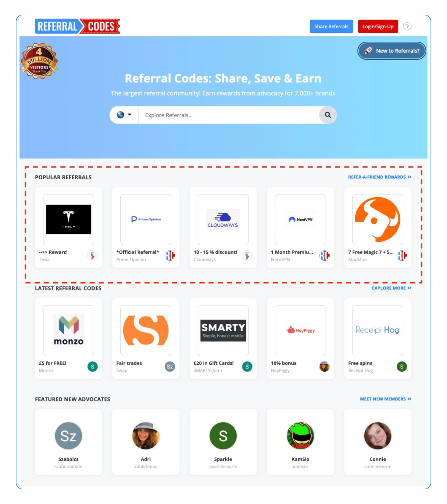
Task: Open the MooMoo orange logo tile
Action: pyautogui.click(x=378, y=220)
